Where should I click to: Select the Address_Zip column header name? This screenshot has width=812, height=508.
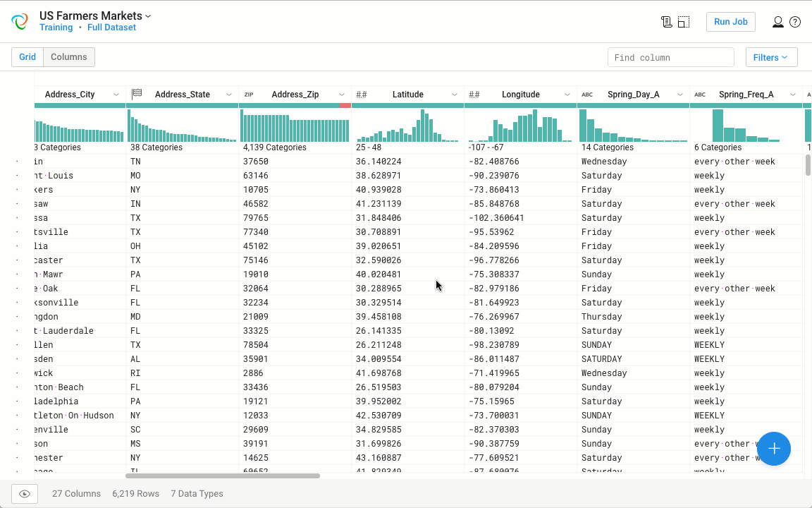pos(295,95)
